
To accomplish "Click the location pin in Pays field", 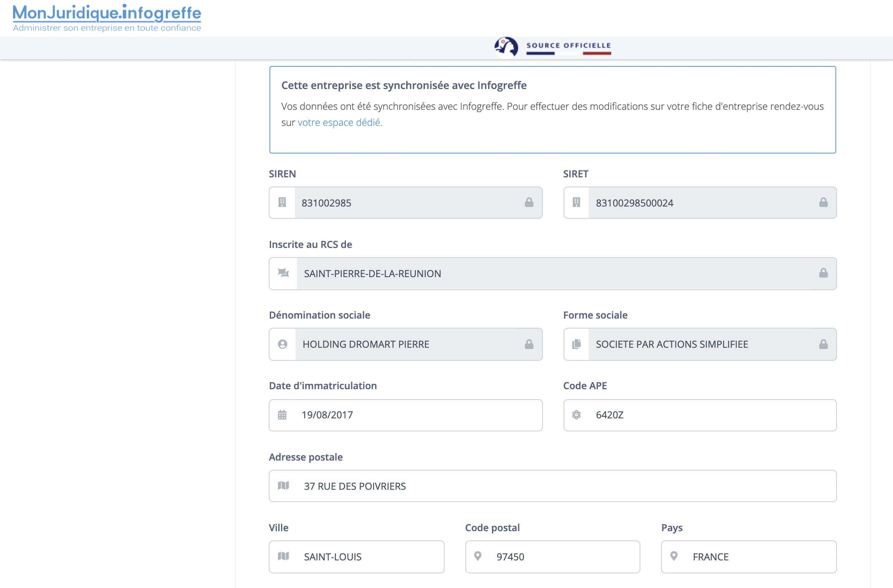I will click(x=674, y=556).
